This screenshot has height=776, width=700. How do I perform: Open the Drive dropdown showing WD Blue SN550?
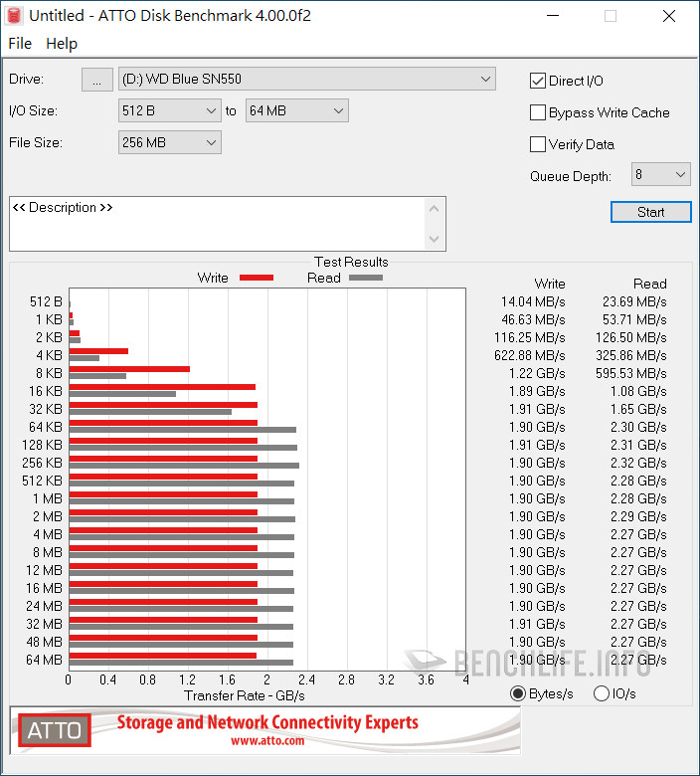click(x=306, y=80)
